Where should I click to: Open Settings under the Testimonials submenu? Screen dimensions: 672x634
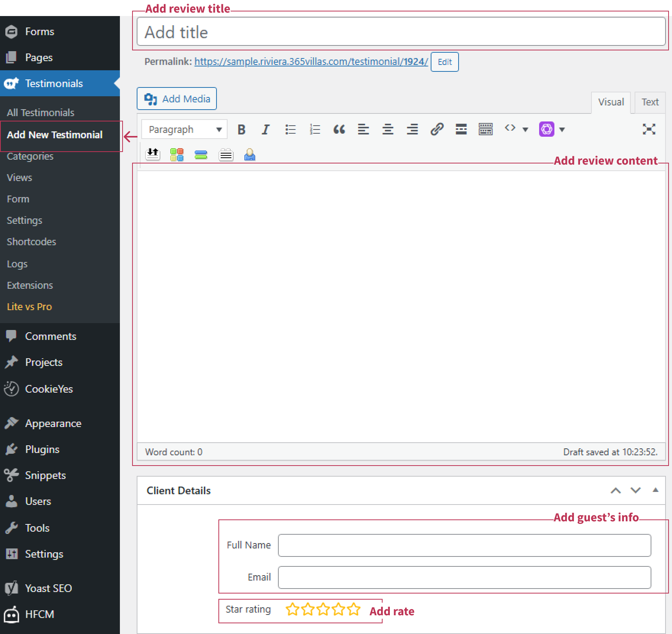click(x=24, y=220)
